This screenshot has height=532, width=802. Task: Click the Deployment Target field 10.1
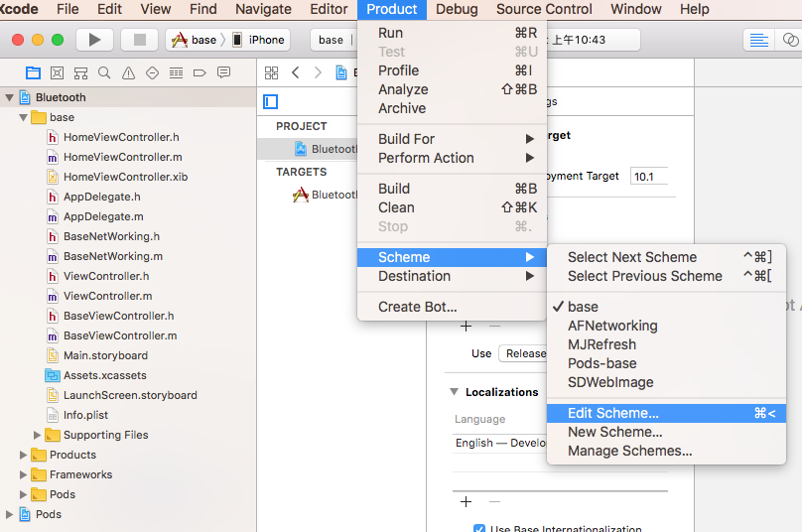[649, 177]
